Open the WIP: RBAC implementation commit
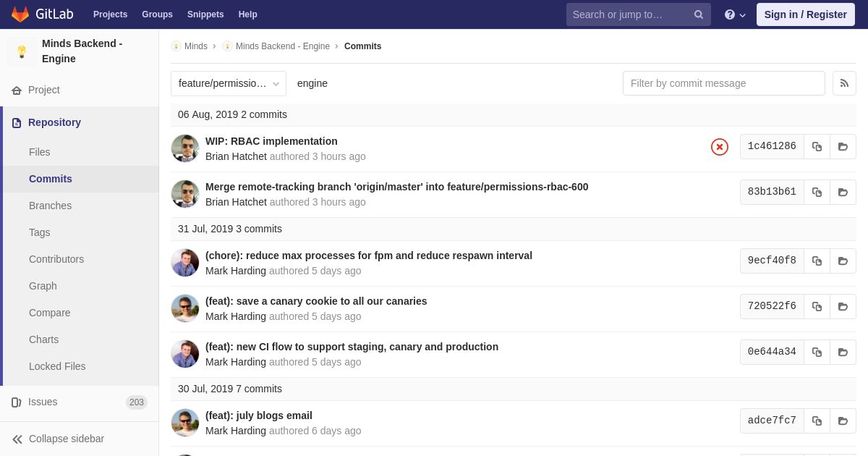The width and height of the screenshot is (868, 456). pyautogui.click(x=271, y=141)
